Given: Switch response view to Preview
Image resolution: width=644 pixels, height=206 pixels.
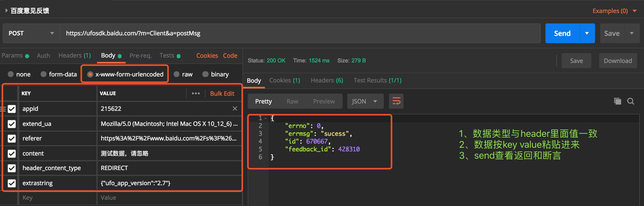Looking at the screenshot, I should click(324, 101).
